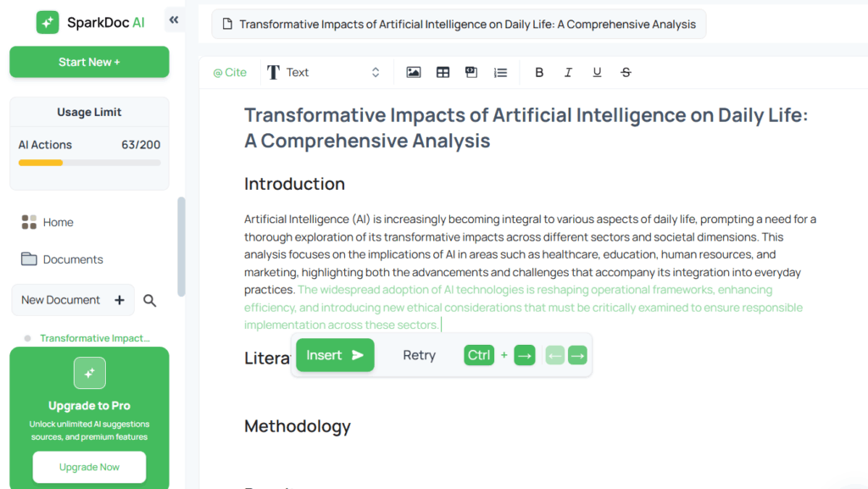Click the document title field at top
868x489 pixels.
459,25
